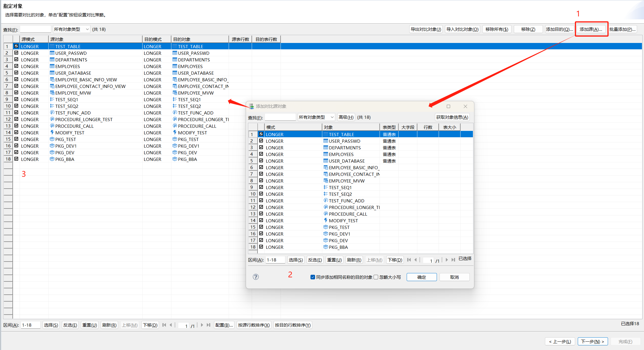The height and width of the screenshot is (350, 644).
Task: Enable the 忽略大小写 checkbox
Action: coord(376,277)
